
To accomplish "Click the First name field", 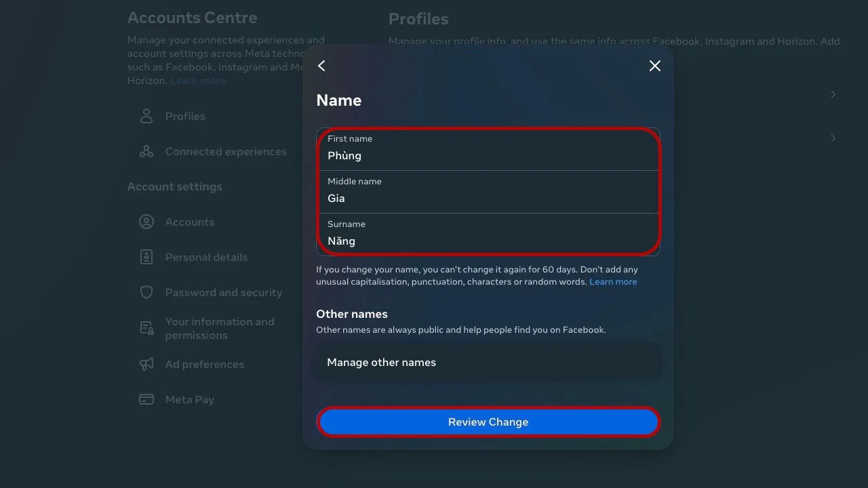I will (x=488, y=150).
